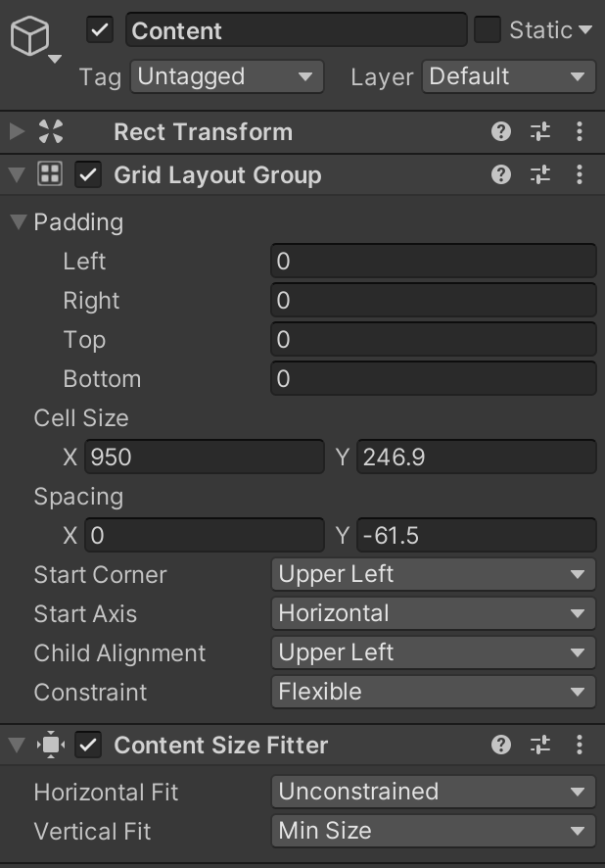Open the Child Alignment dropdown menu

coord(433,653)
